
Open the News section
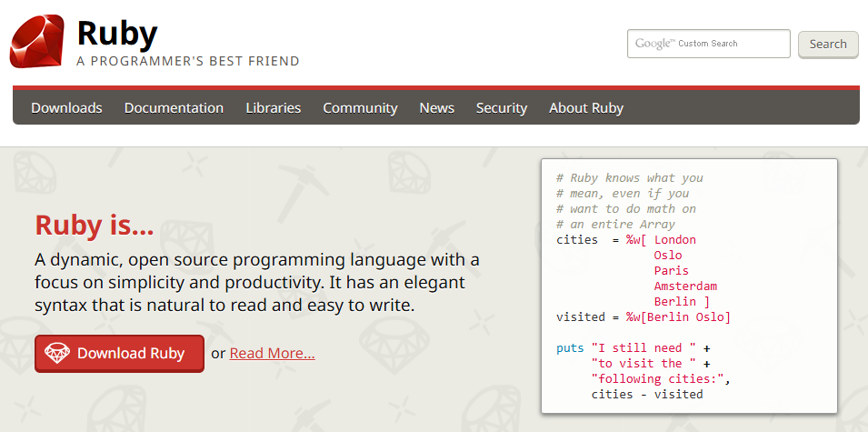pyautogui.click(x=437, y=108)
